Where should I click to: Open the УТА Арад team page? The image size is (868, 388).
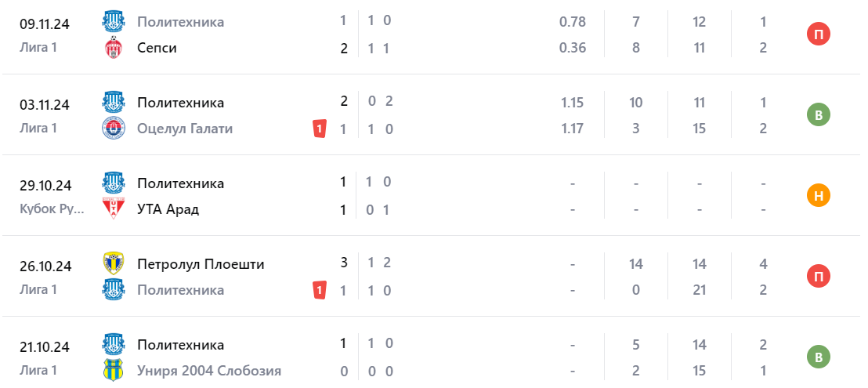168,210
